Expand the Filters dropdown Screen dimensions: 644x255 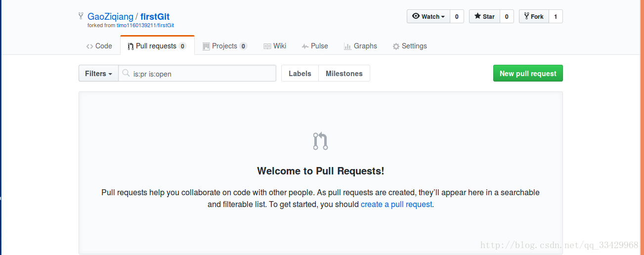tap(98, 73)
